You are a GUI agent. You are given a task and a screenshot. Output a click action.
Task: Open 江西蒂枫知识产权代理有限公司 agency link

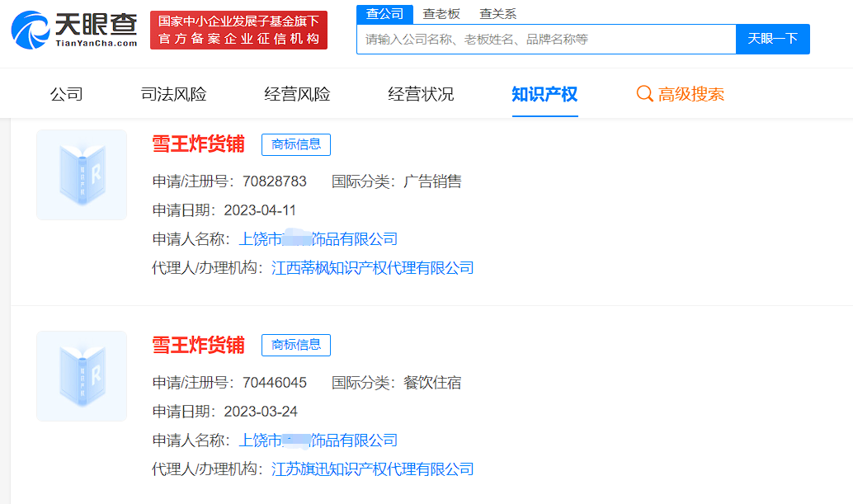point(373,268)
